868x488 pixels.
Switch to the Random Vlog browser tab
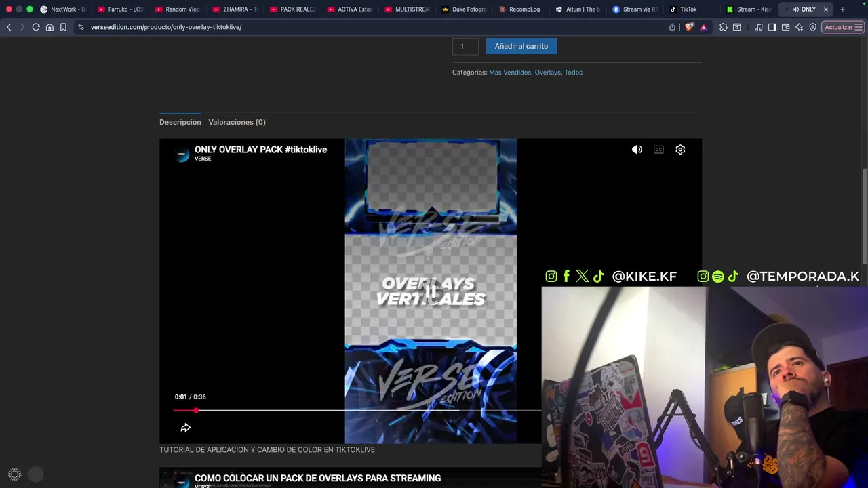coord(178,9)
